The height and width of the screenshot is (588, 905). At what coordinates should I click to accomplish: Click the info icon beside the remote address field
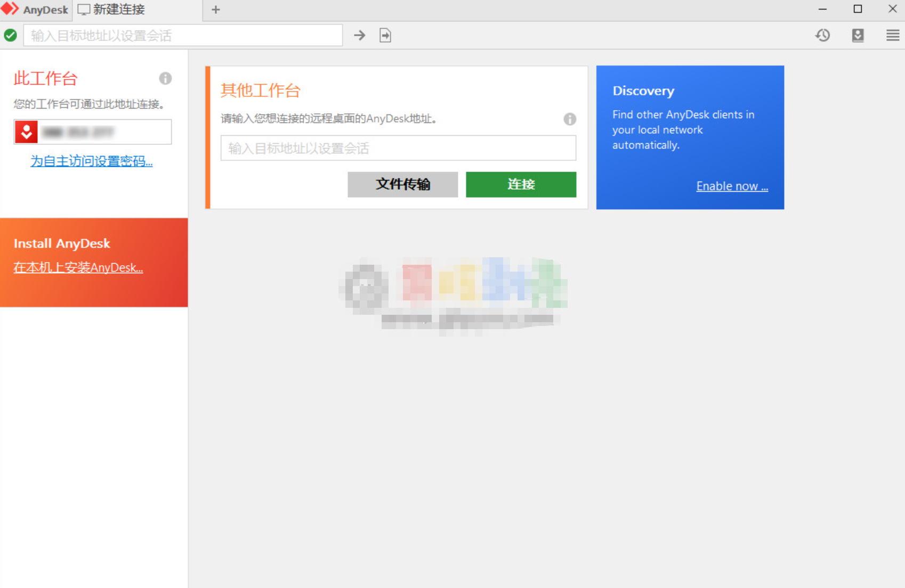coord(570,119)
